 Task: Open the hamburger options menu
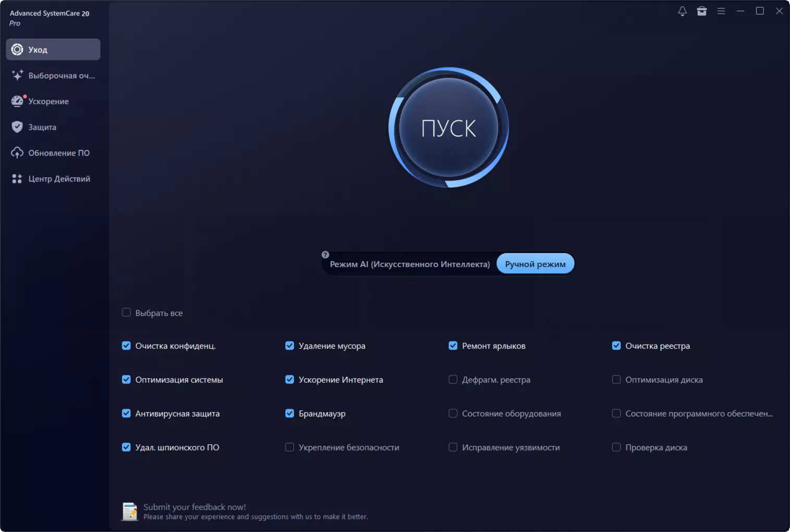click(x=721, y=11)
